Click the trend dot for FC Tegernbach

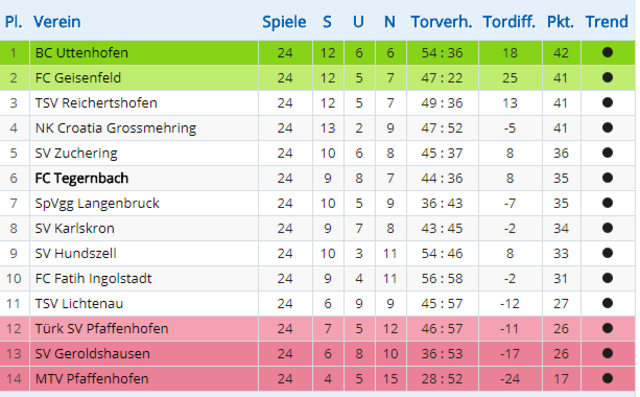pos(607,177)
